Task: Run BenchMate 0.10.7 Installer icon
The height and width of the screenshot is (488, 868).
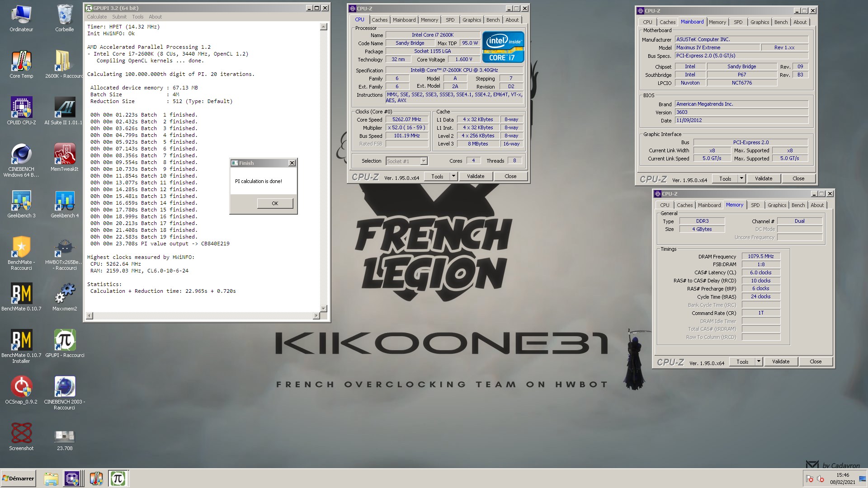Action: [21, 347]
